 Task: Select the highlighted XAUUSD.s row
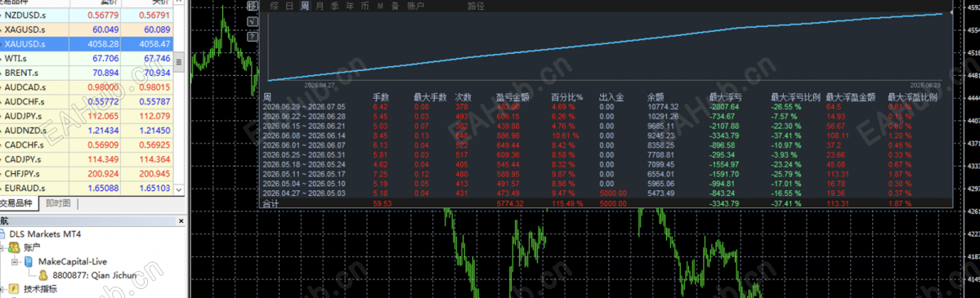coord(87,44)
